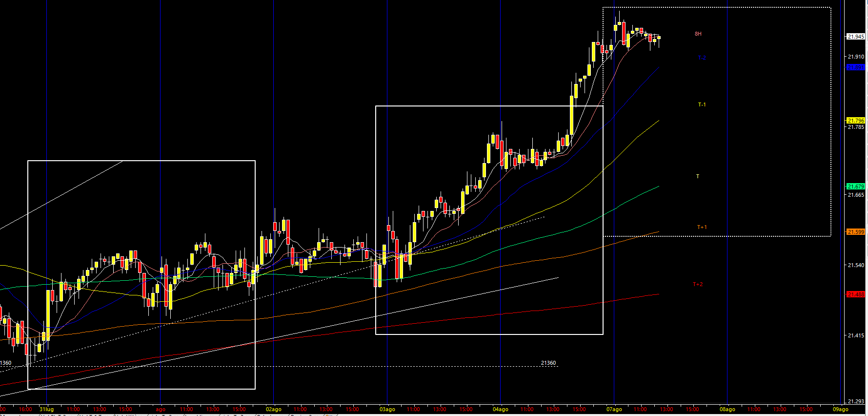Select the yellow T-1 cycle label
The height and width of the screenshot is (416, 868).
[702, 104]
